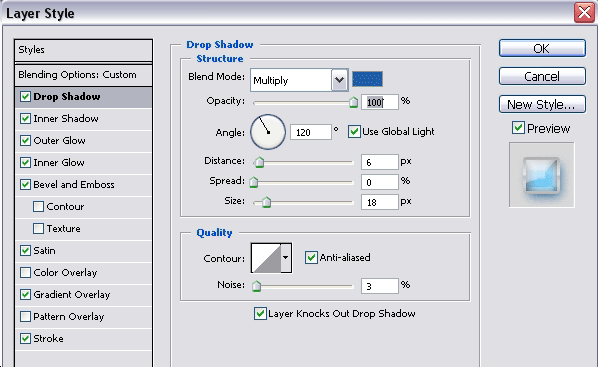Toggle the Satin checkbox
The width and height of the screenshot is (598, 367).
pyautogui.click(x=25, y=251)
